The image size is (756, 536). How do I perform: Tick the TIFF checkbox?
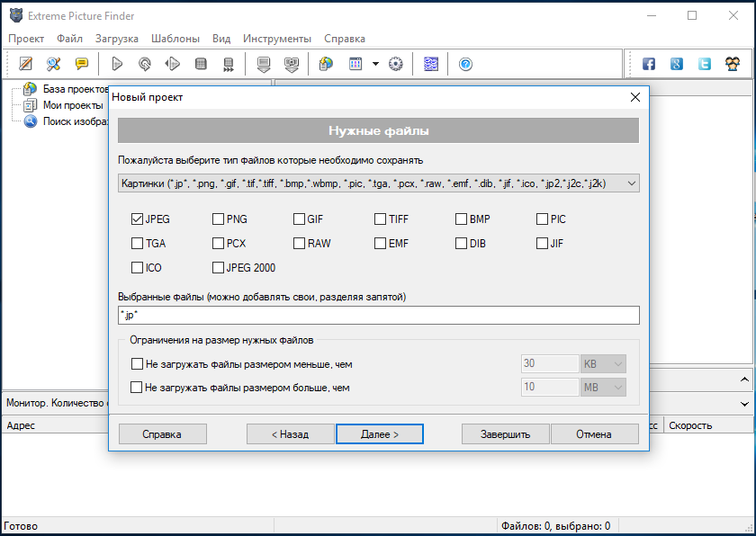380,219
